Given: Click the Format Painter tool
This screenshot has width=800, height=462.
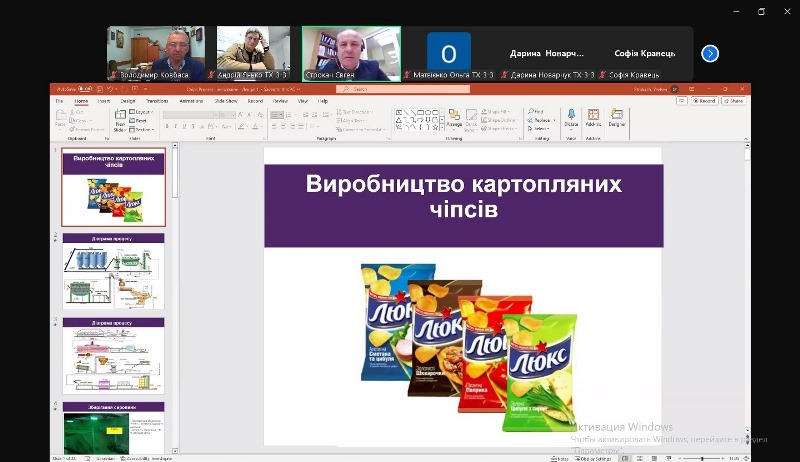Looking at the screenshot, I should pos(87,130).
